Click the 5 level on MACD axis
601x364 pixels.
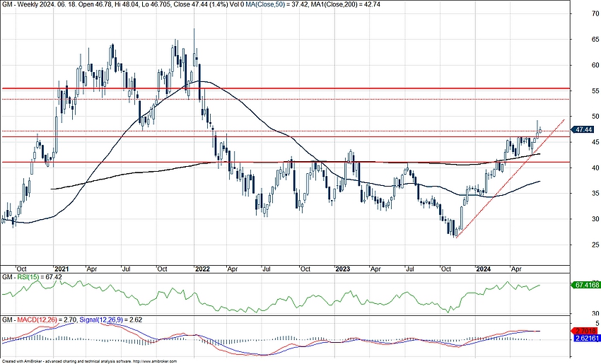click(597, 323)
